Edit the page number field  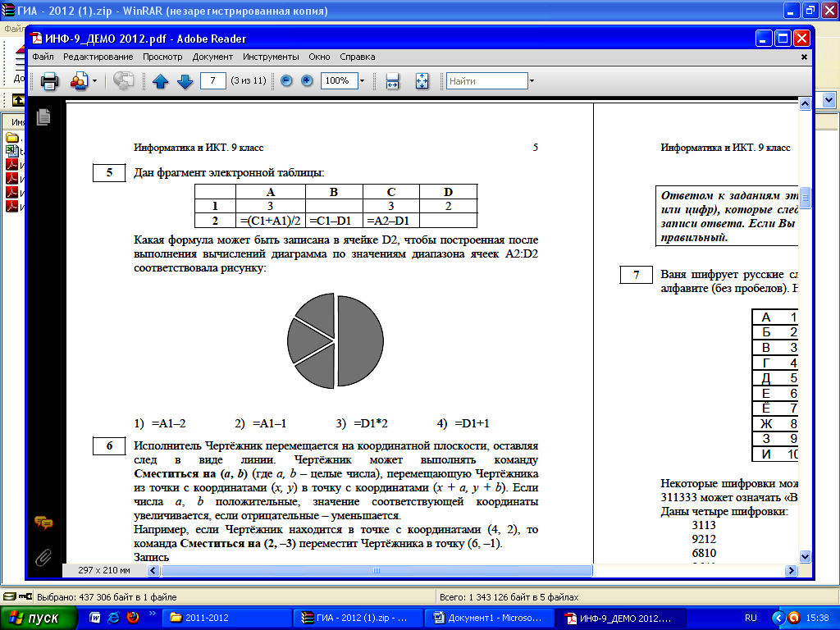tap(212, 81)
